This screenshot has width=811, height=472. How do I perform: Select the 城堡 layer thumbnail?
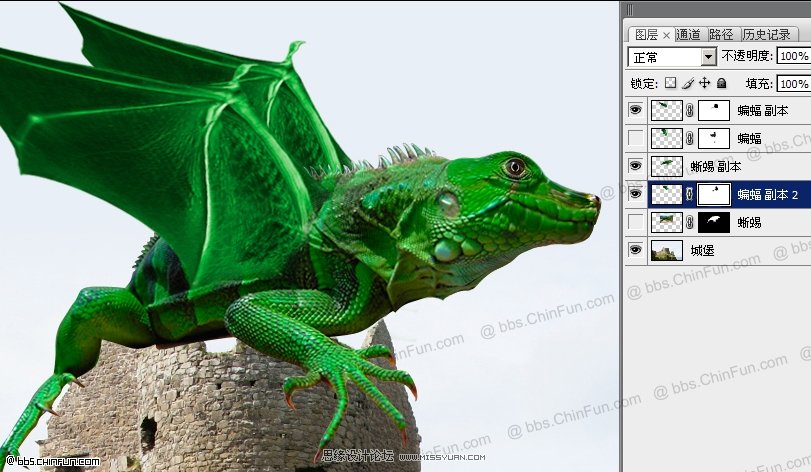point(667,250)
